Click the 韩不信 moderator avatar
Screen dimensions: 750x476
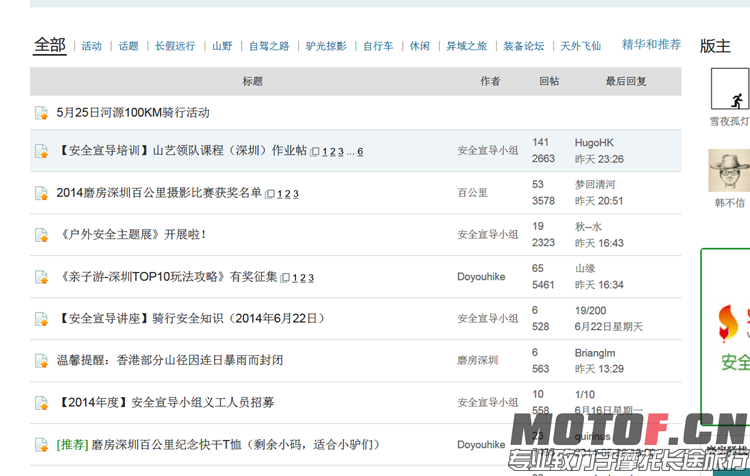(730, 170)
